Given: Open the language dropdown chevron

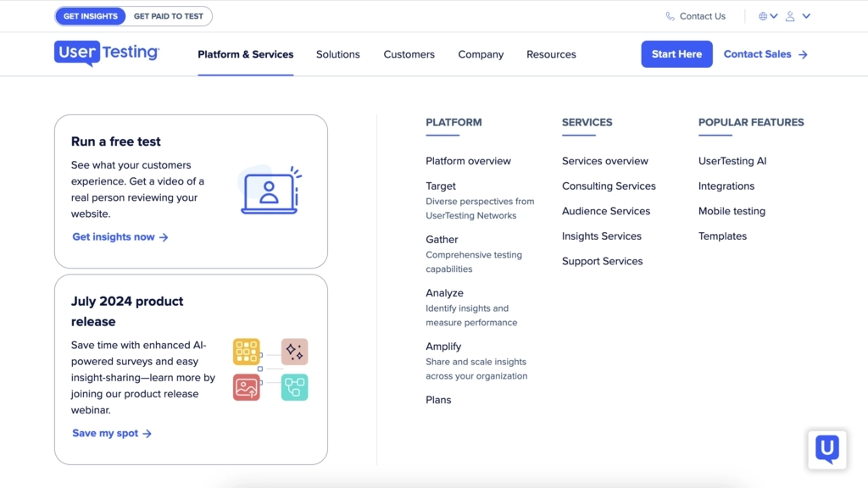Looking at the screenshot, I should (x=774, y=16).
